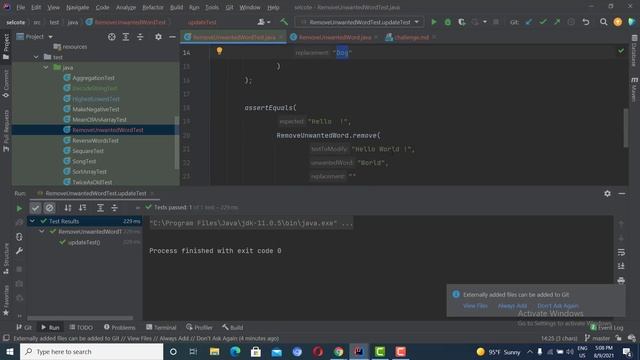Collapse all in the Project panel
Image resolution: width=640 pixels, height=360 pixels.
[x=140, y=37]
